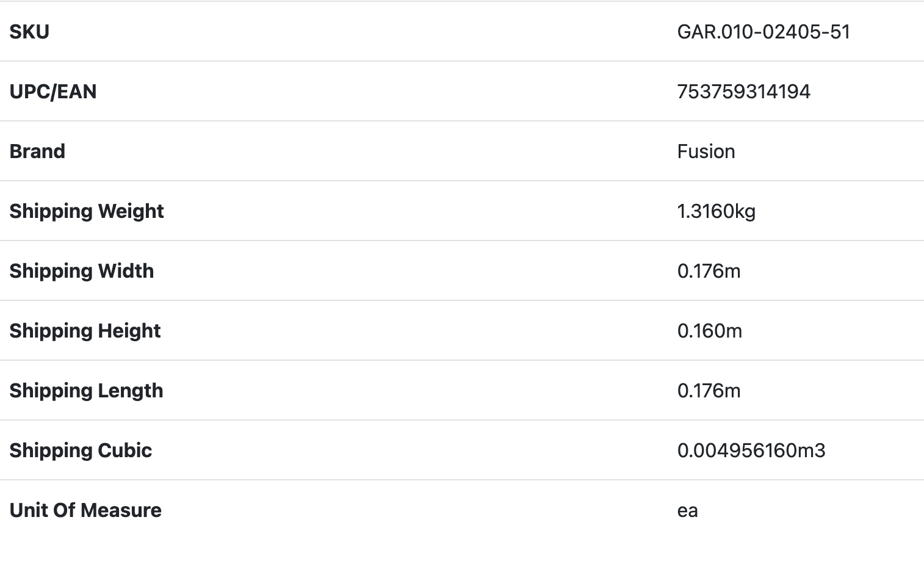The height and width of the screenshot is (564, 924).
Task: Click the Shipping Width label
Action: click(x=82, y=271)
